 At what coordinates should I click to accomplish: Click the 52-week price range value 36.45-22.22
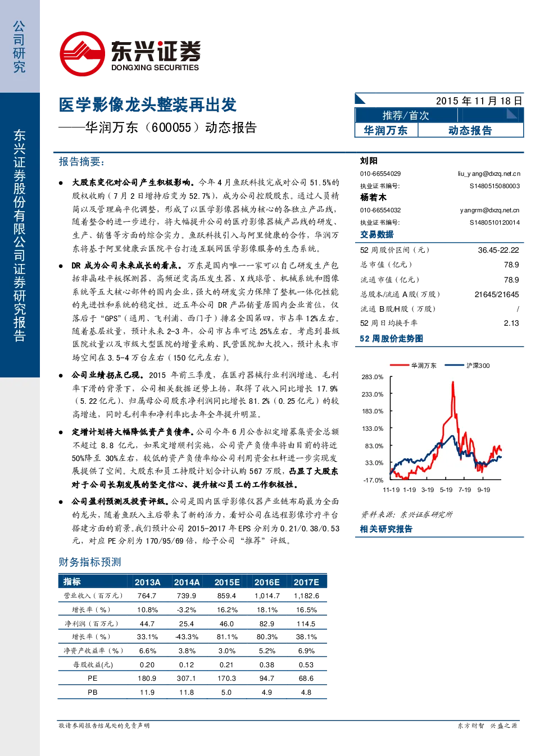(x=498, y=250)
